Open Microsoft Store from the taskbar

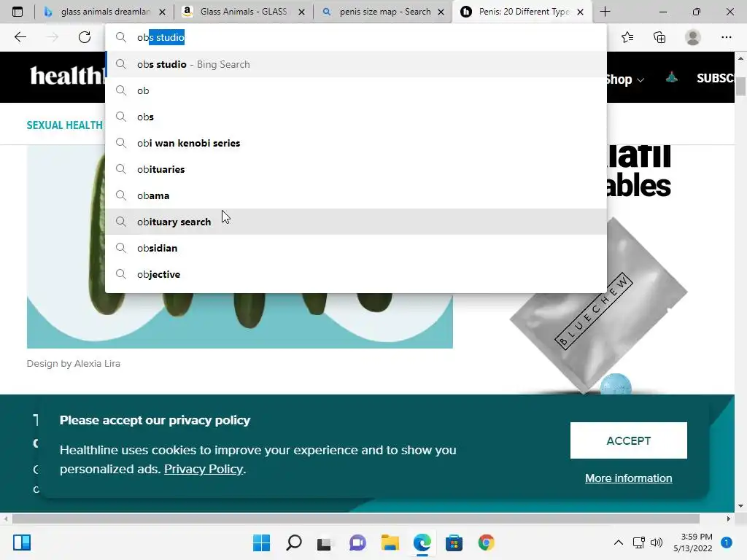[x=454, y=542]
